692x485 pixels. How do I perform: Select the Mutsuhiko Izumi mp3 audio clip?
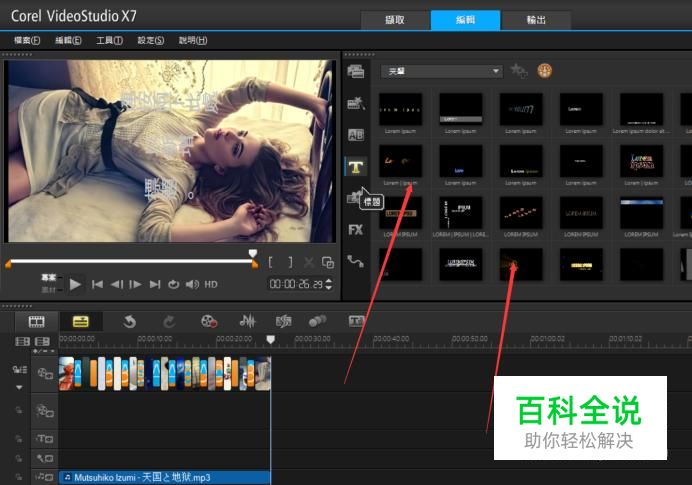pos(165,477)
